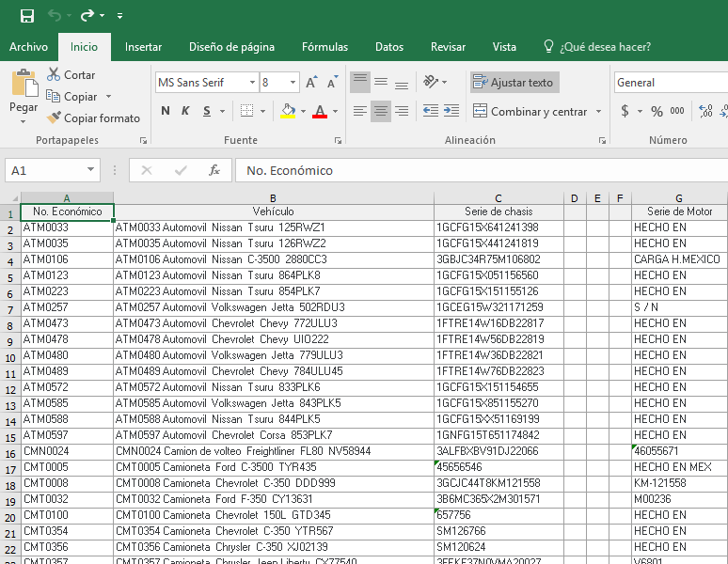Image resolution: width=728 pixels, height=564 pixels.
Task: Switch to the Diseño de página tab
Action: 231,47
